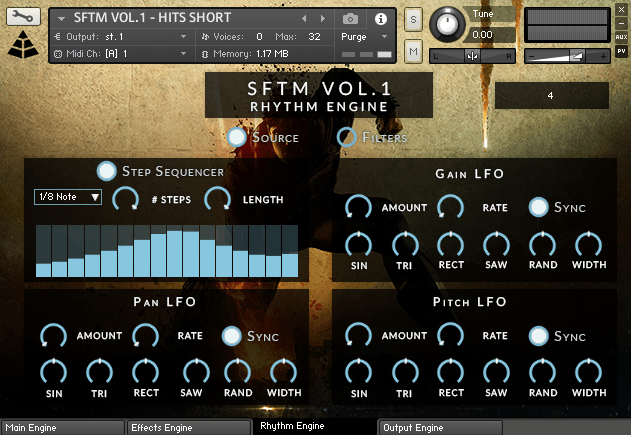Click the camera snapshot icon
The height and width of the screenshot is (435, 631).
click(x=351, y=19)
